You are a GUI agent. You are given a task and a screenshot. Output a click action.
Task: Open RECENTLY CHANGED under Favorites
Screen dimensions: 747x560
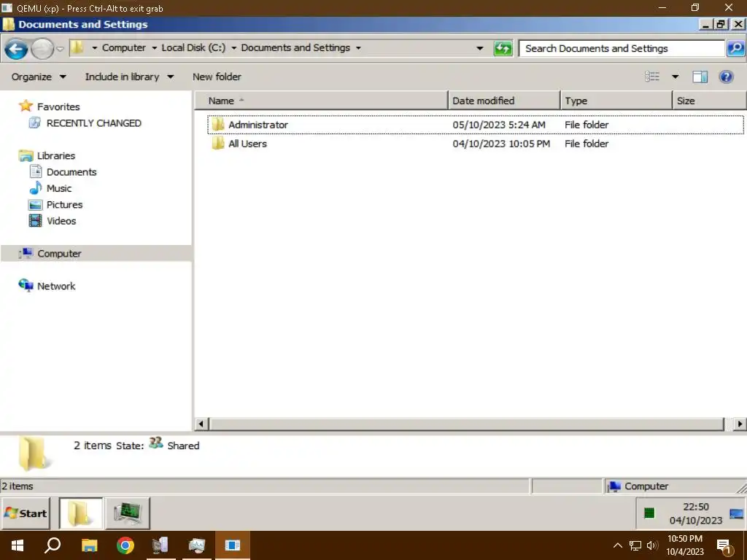85,122
